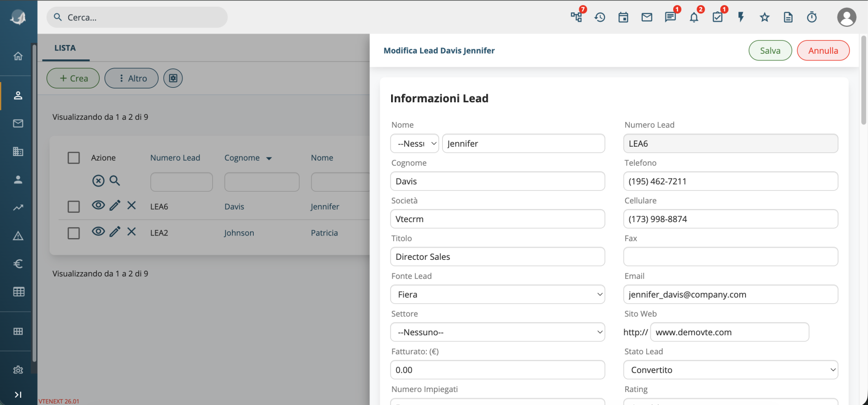The width and height of the screenshot is (868, 405).
Task: Click the Cognome filter box in list
Action: [262, 182]
